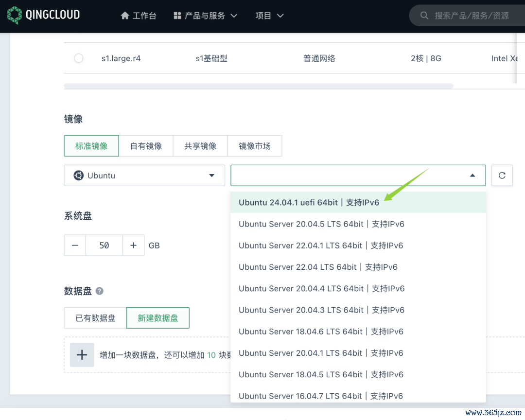Decrease system disk size
This screenshot has width=525, height=420.
tap(75, 245)
